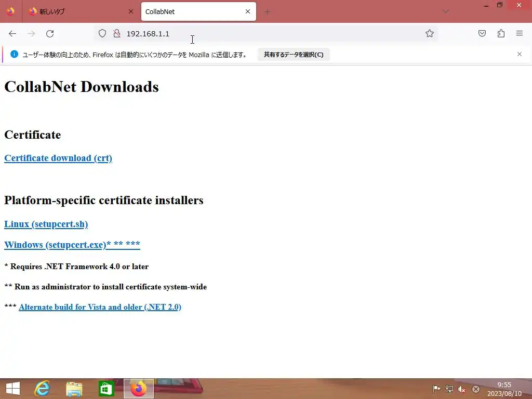The width and height of the screenshot is (532, 399).
Task: Click the Run as administrator note
Action: click(x=105, y=287)
